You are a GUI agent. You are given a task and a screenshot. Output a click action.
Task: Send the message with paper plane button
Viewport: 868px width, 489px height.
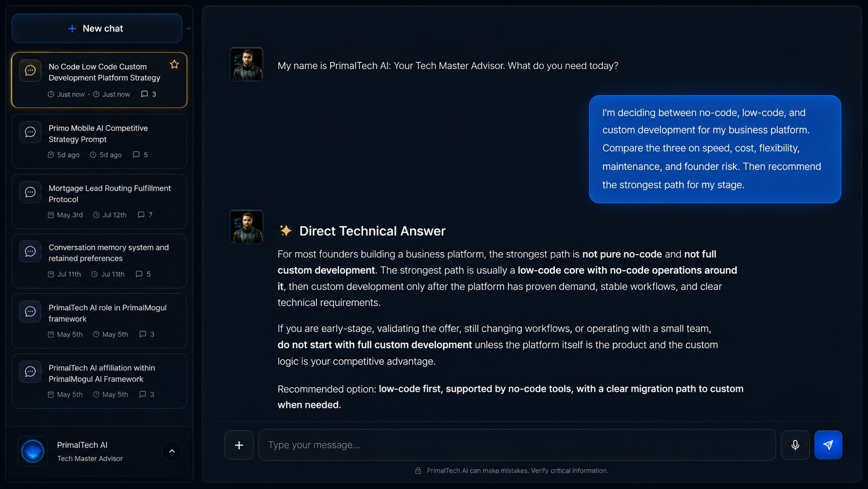829,445
